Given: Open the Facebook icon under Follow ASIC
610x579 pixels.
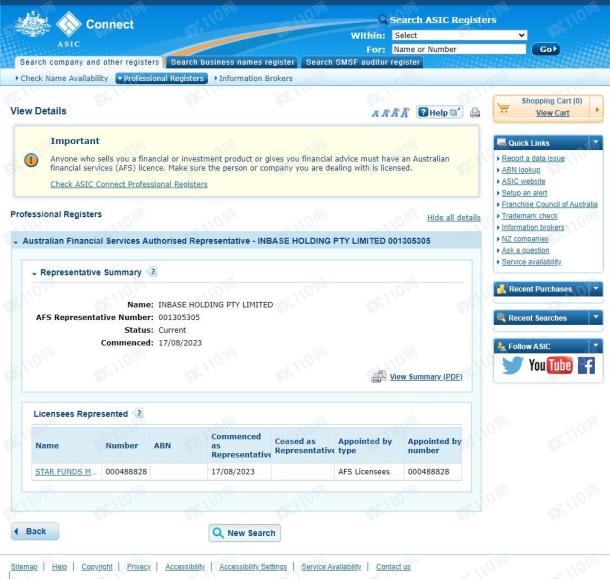Looking at the screenshot, I should (586, 365).
